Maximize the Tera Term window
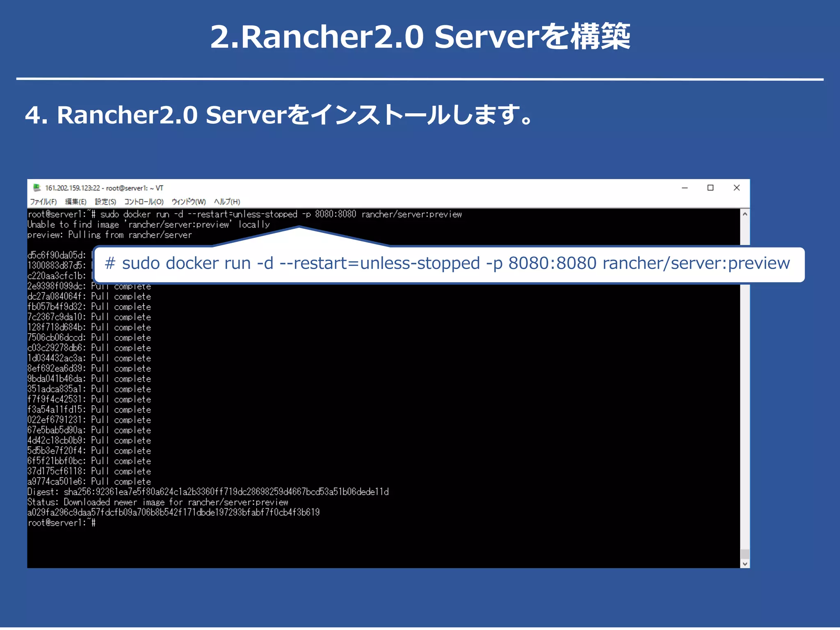Viewport: 840px width, 630px height. pos(710,188)
